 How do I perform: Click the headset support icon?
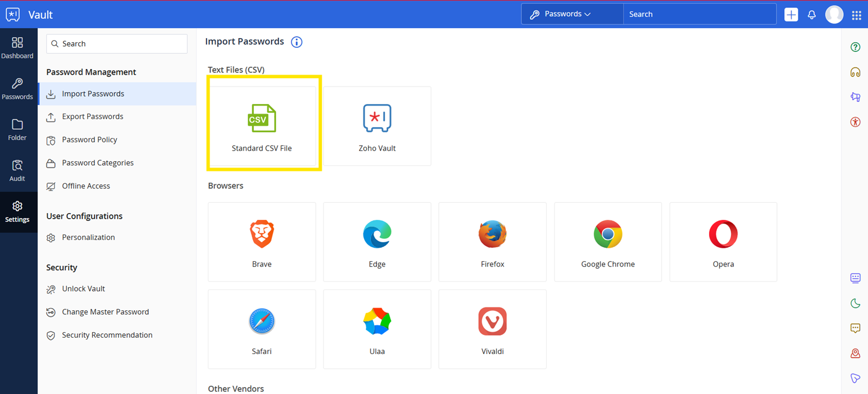click(855, 72)
